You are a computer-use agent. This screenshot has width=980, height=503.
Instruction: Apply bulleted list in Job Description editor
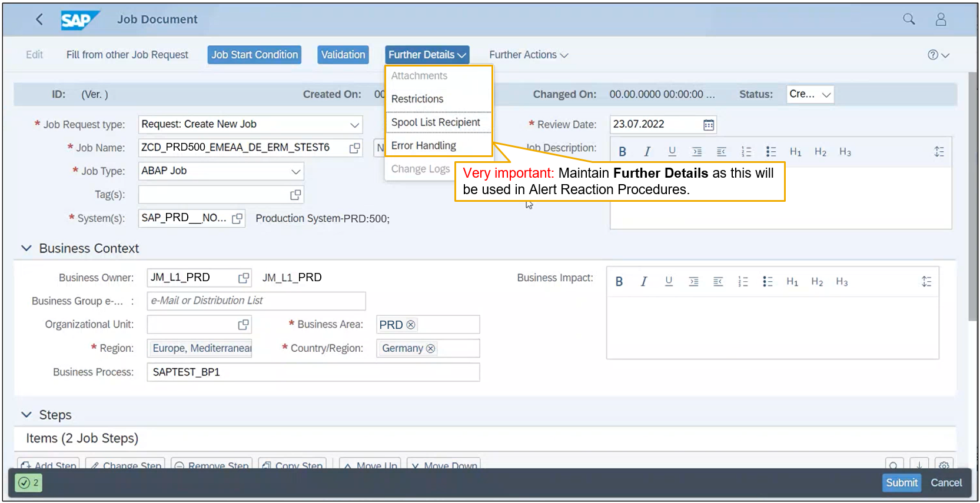coord(770,152)
